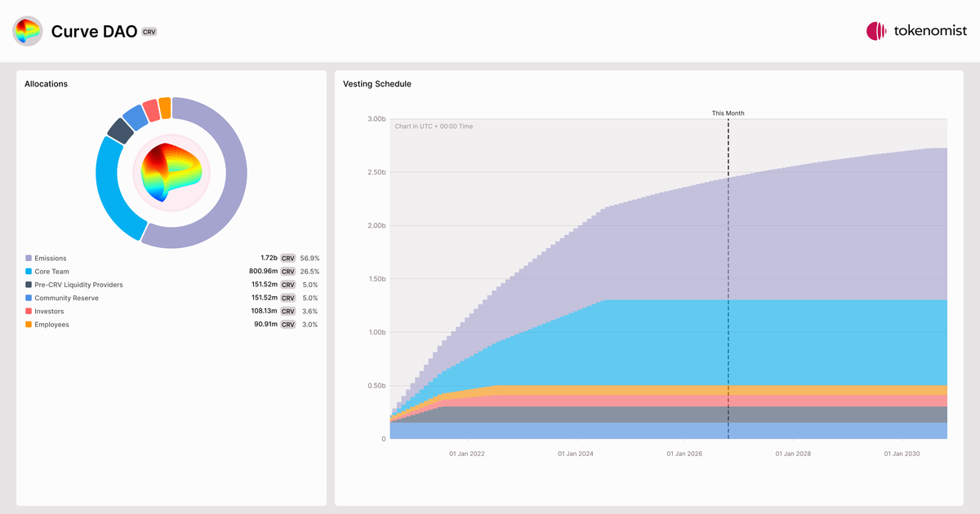This screenshot has height=514, width=980.
Task: Click the "Emissions" legend label
Action: click(x=51, y=259)
